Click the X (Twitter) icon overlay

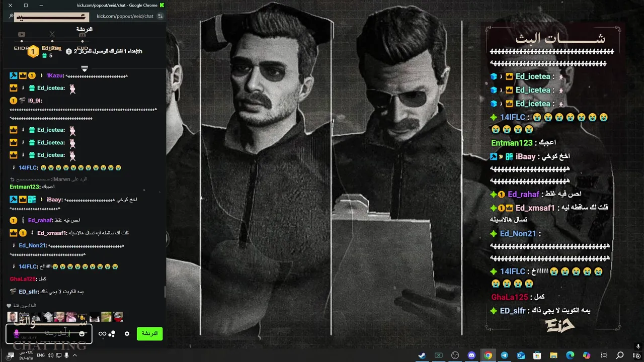(x=52, y=34)
